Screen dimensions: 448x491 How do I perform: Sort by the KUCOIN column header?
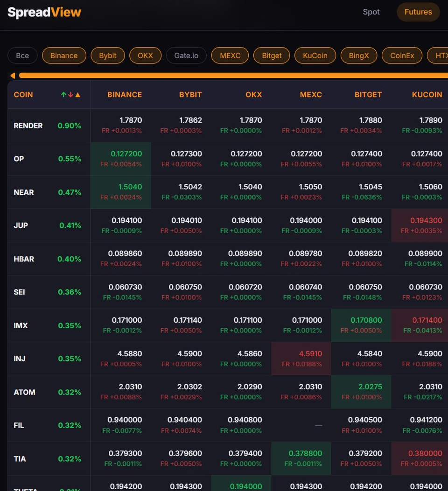tap(427, 95)
